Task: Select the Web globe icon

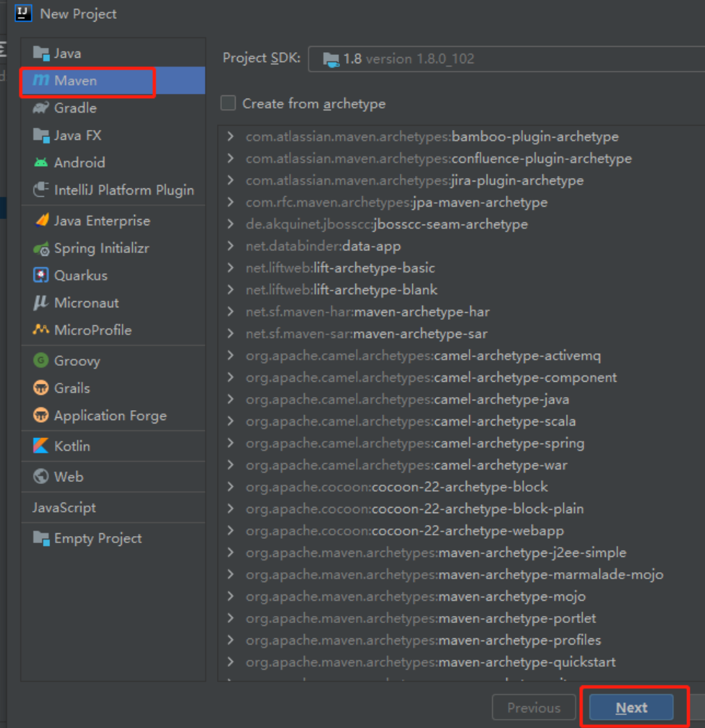Action: click(x=41, y=476)
